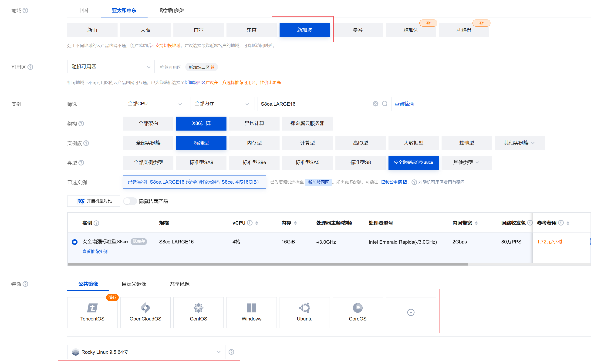
Task: Select the 东京 region button
Action: tap(251, 30)
